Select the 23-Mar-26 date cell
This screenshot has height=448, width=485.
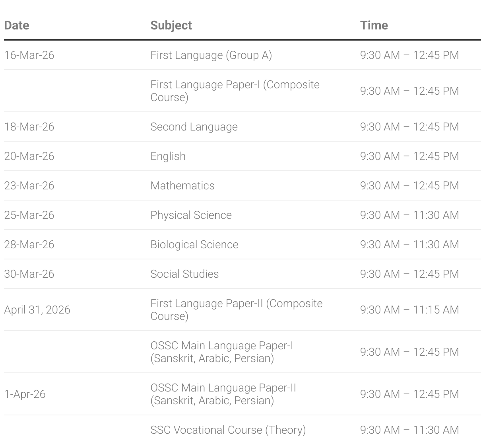pyautogui.click(x=29, y=185)
